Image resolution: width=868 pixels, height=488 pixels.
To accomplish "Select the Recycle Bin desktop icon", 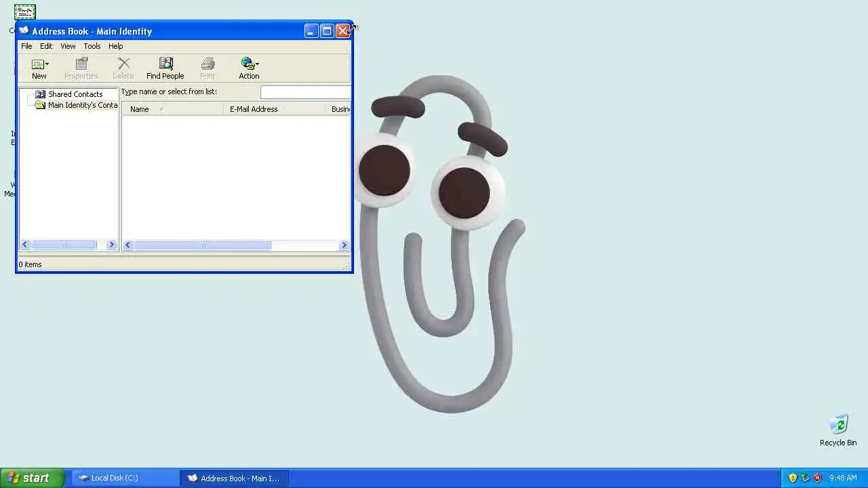I will point(838,430).
